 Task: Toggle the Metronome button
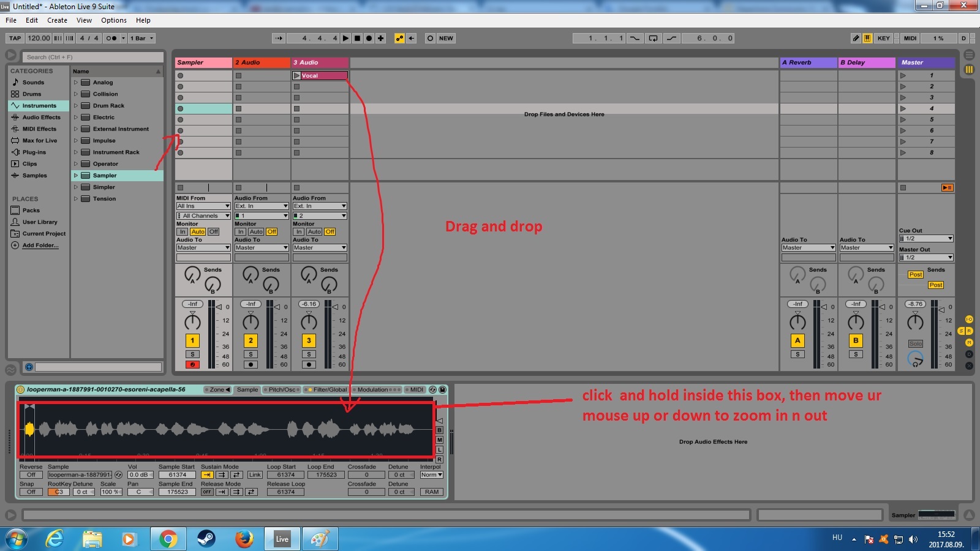(110, 38)
